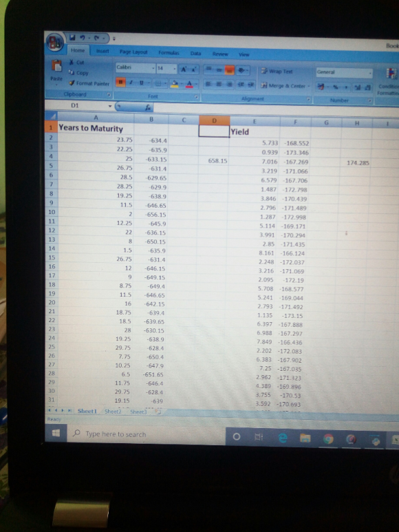Switch to the Formulas ribbon tab
The height and width of the screenshot is (532, 399).
(169, 52)
